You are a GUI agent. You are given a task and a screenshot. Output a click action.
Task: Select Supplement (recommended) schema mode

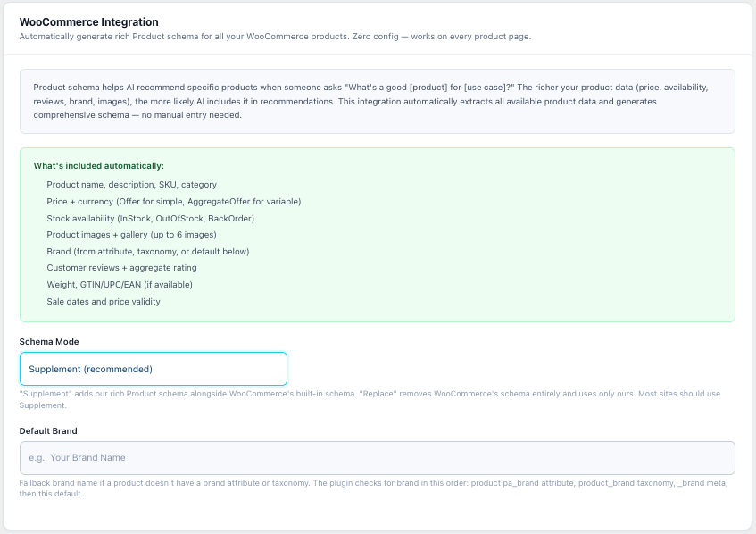[x=152, y=368]
